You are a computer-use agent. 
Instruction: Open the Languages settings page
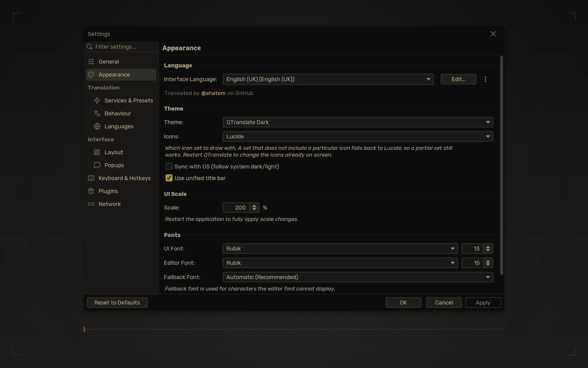coord(121,126)
